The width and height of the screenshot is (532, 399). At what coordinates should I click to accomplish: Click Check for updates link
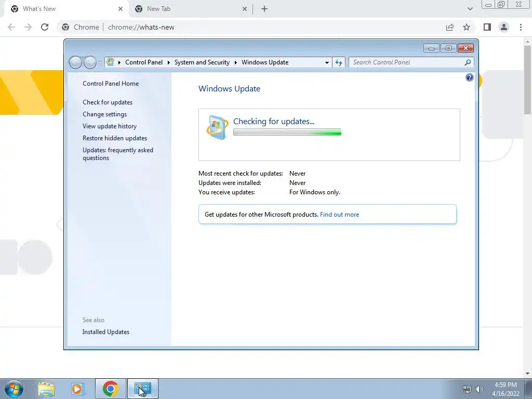[x=108, y=102]
